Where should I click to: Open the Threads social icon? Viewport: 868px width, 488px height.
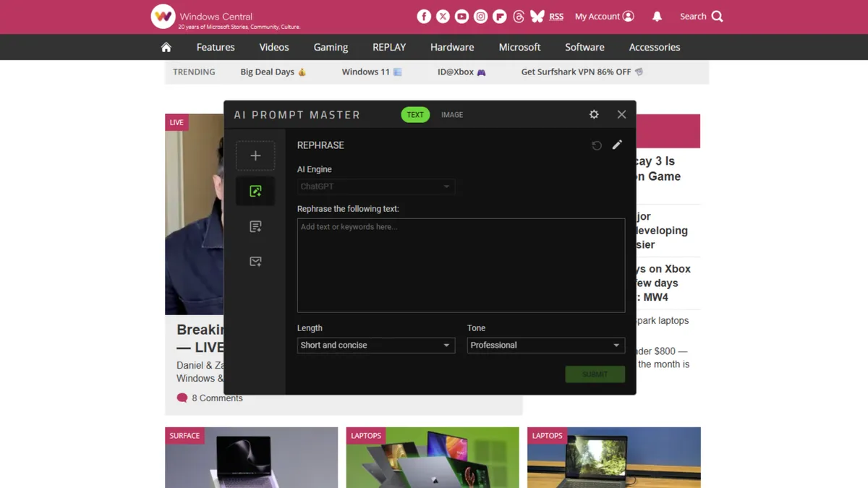click(x=518, y=17)
